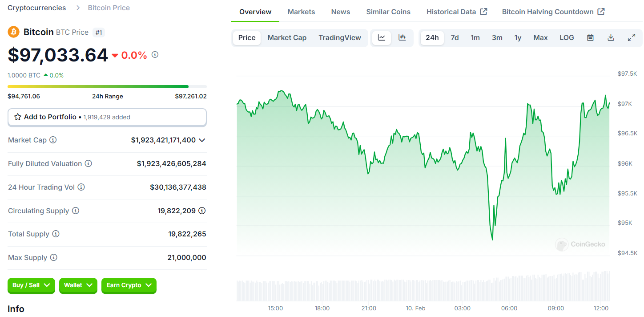Switch to the line chart view icon
Viewport: 644px width, 317px height.
point(382,38)
